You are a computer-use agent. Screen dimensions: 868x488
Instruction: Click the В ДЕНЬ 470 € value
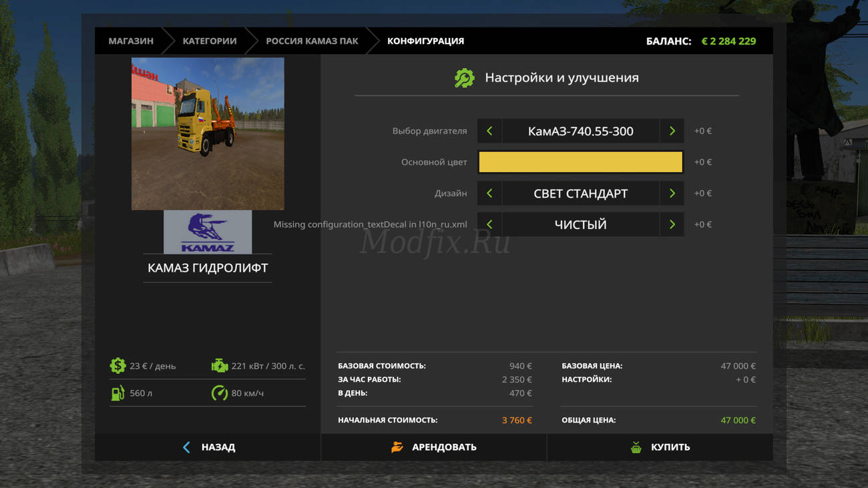point(520,393)
